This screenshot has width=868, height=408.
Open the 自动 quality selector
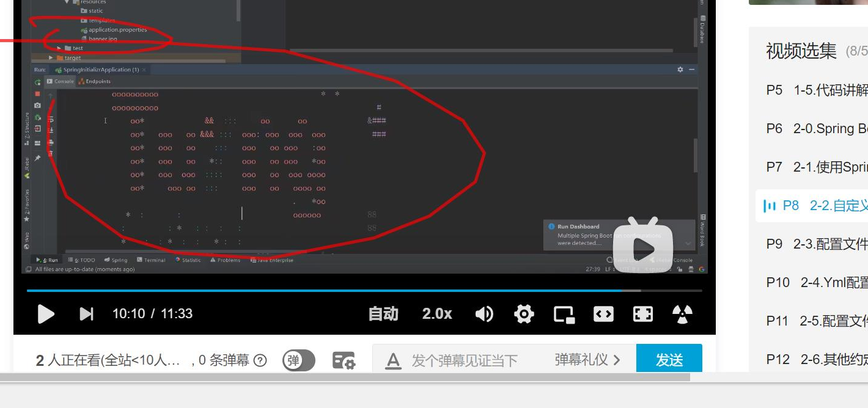383,314
